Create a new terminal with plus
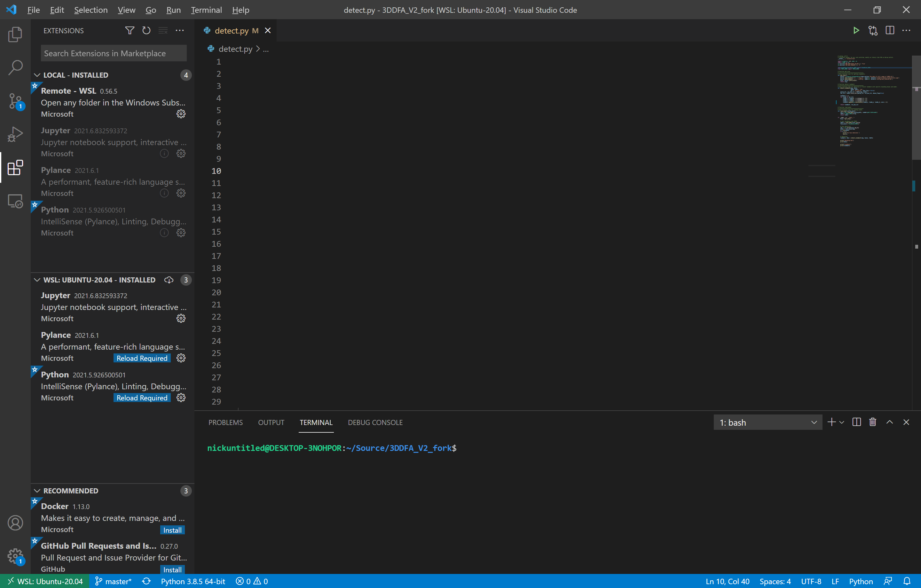 831,422
